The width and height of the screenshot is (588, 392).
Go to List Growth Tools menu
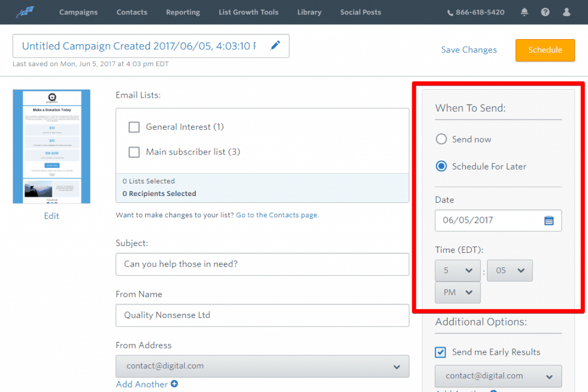(249, 12)
